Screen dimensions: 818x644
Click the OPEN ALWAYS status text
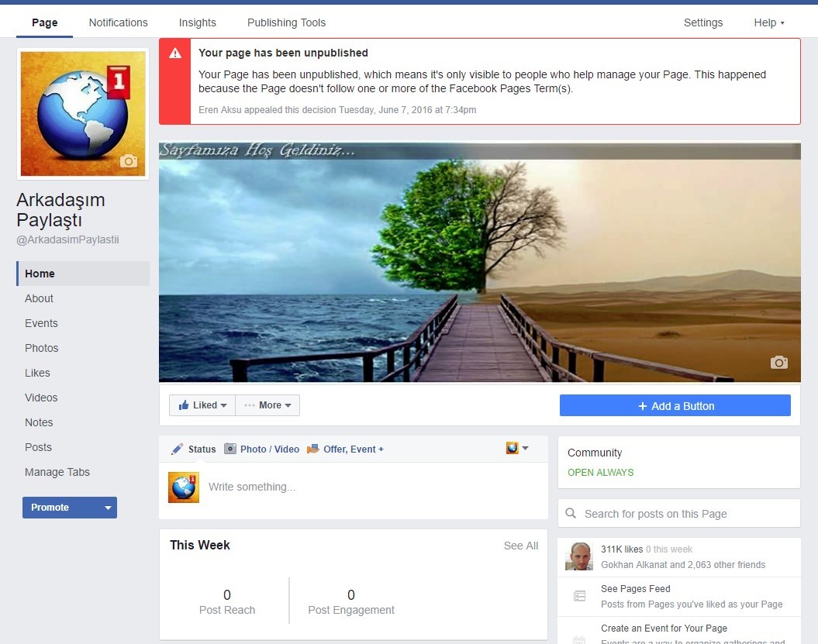click(600, 473)
